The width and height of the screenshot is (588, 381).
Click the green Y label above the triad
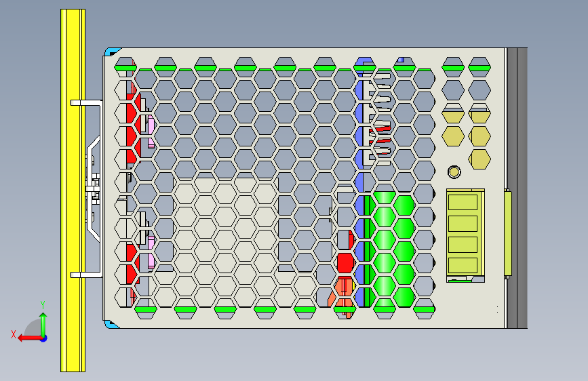[43, 304]
